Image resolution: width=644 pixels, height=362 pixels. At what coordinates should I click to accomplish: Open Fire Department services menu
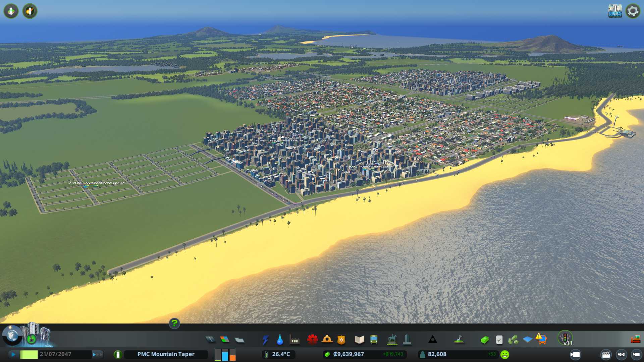tap(327, 340)
